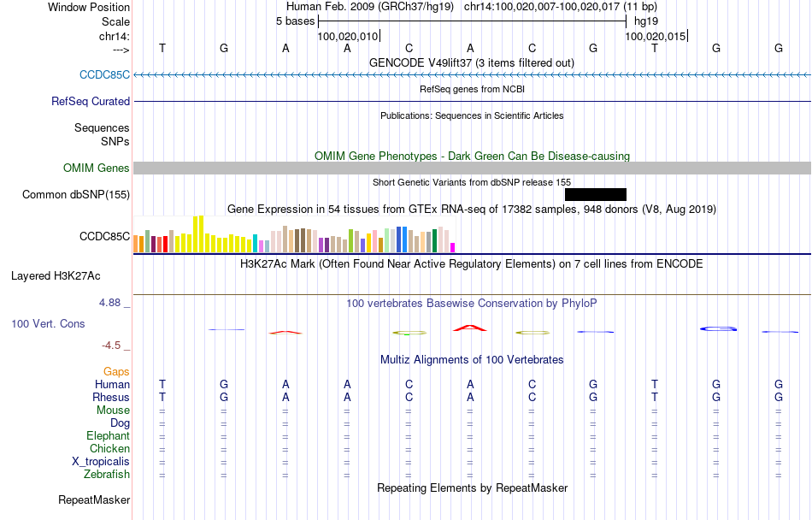The height and width of the screenshot is (520, 812).
Task: Click the thick blue G conservation logo
Action: click(718, 328)
